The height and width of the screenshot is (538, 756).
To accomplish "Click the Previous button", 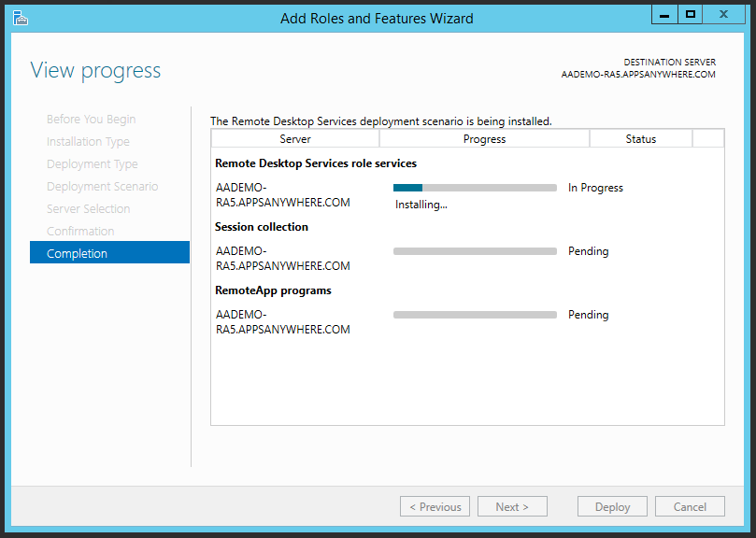I will (x=435, y=506).
